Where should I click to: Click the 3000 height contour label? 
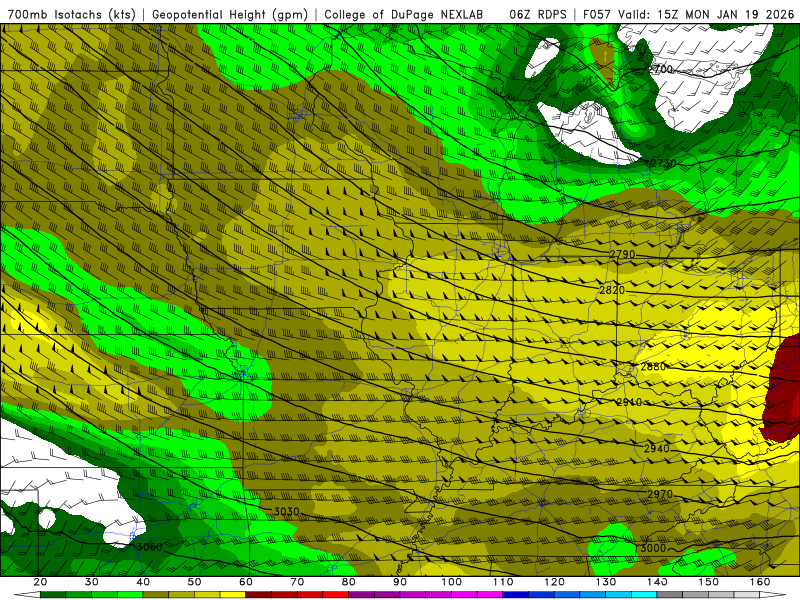click(653, 548)
